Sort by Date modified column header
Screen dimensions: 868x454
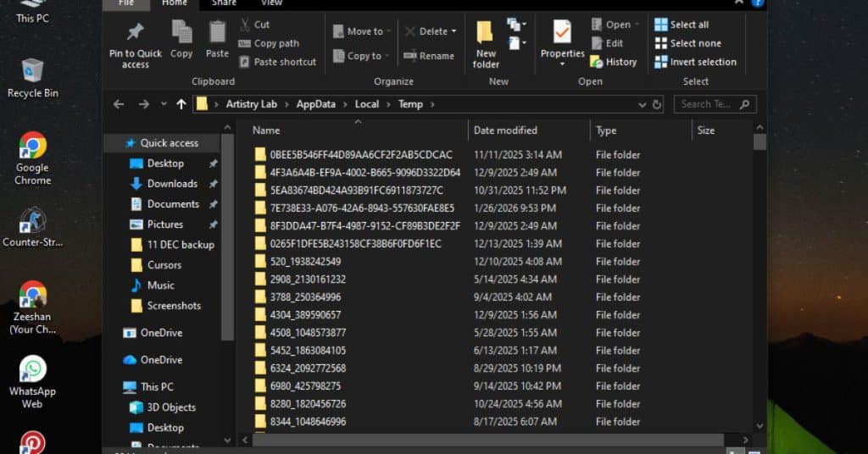505,130
